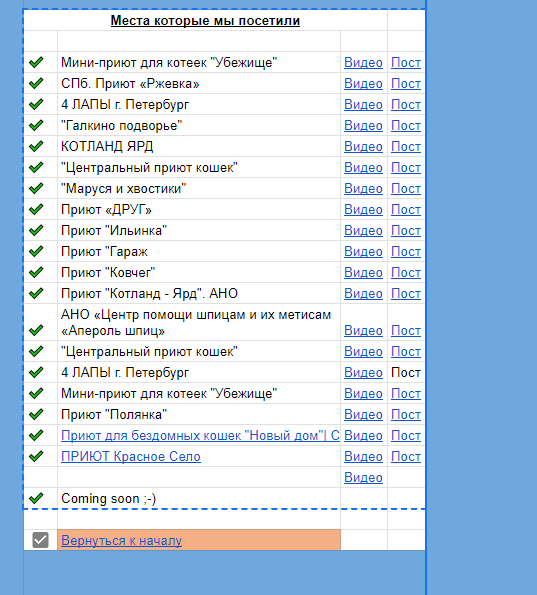537x595 pixels.
Task: Open the ПРИЮТ Красное Село link
Action: 131,456
